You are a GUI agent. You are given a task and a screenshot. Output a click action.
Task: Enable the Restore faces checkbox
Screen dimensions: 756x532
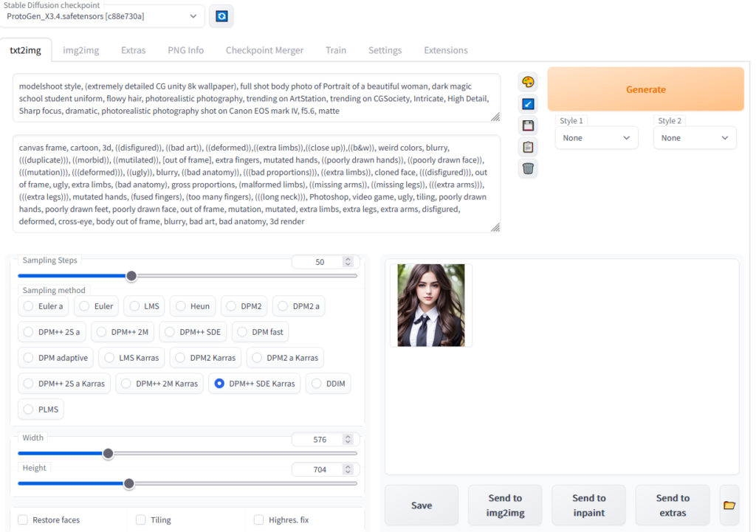[22, 519]
